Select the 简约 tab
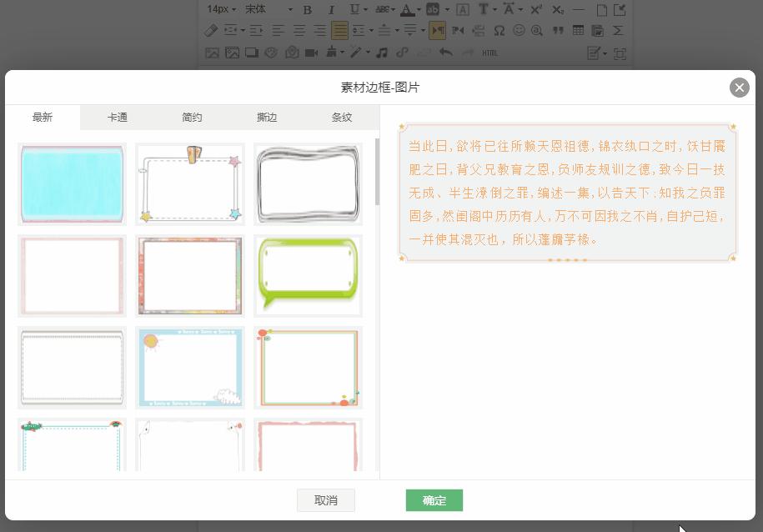 [x=192, y=118]
